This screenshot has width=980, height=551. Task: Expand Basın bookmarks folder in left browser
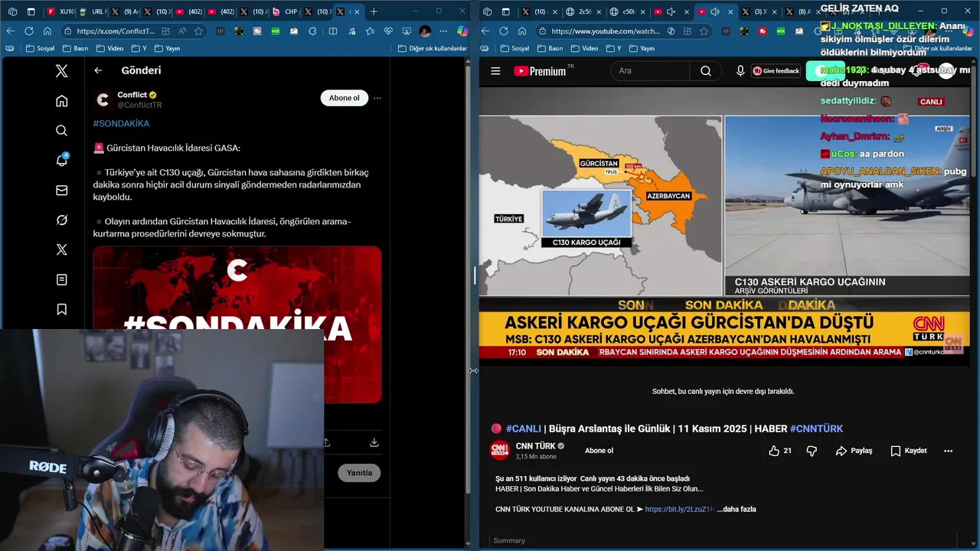coord(76,48)
